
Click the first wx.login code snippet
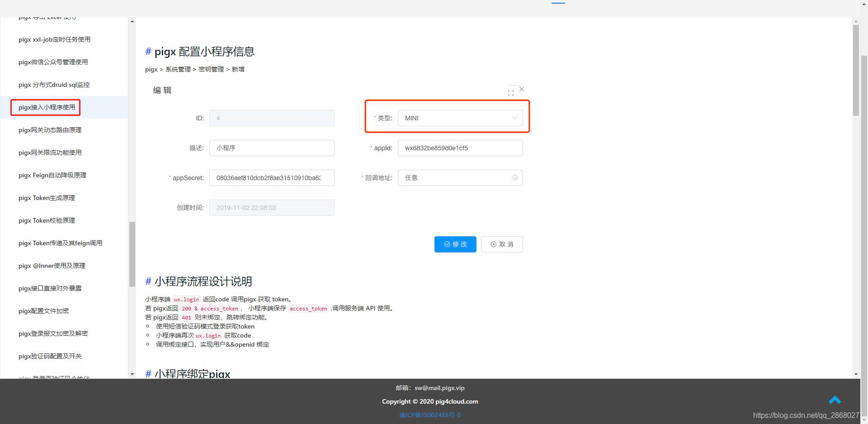coord(186,300)
